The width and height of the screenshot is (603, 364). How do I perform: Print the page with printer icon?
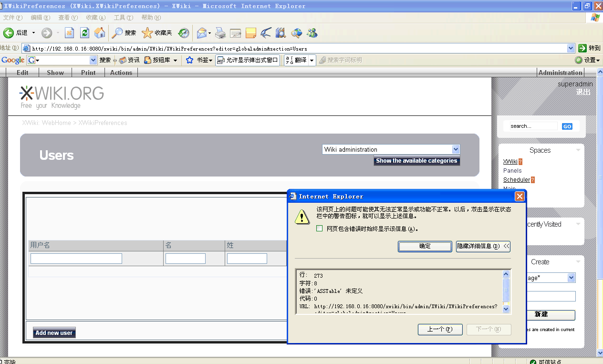point(220,33)
